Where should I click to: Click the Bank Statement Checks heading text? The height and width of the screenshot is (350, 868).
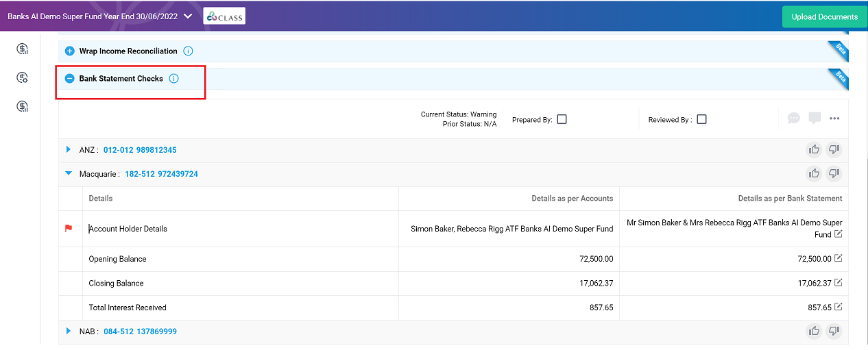121,79
